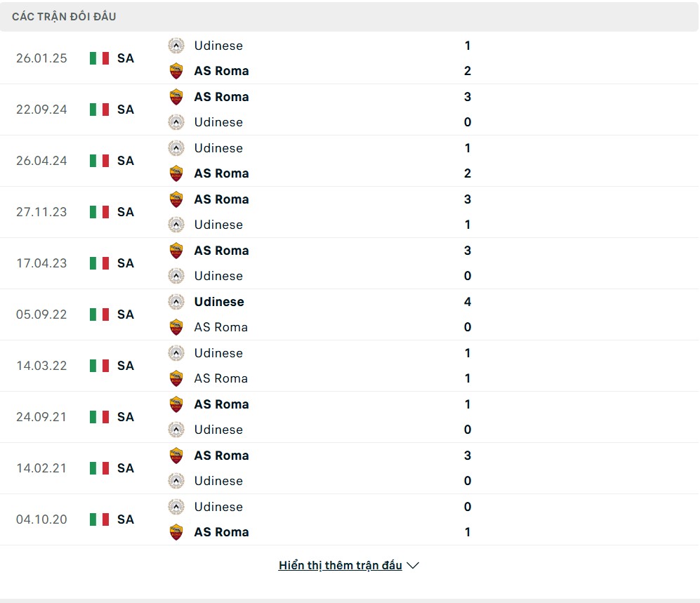
Task: Click AS Roma crest in 27.11.23 match
Action: tap(176, 199)
